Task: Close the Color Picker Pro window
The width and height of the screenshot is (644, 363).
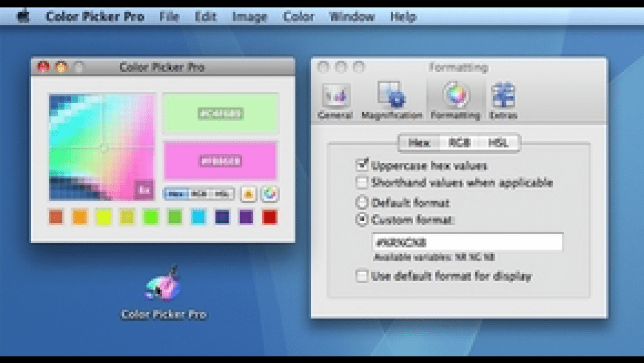Action: click(x=43, y=67)
